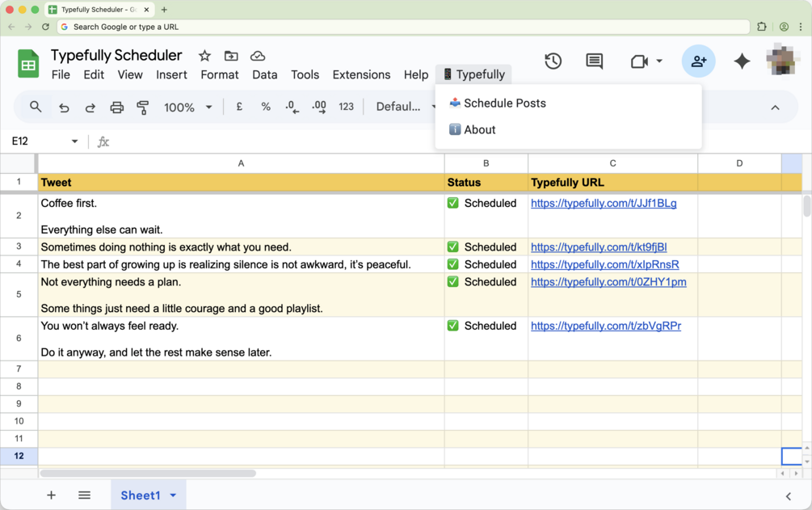Expand the side panel chevron
The width and height of the screenshot is (812, 510).
(789, 496)
